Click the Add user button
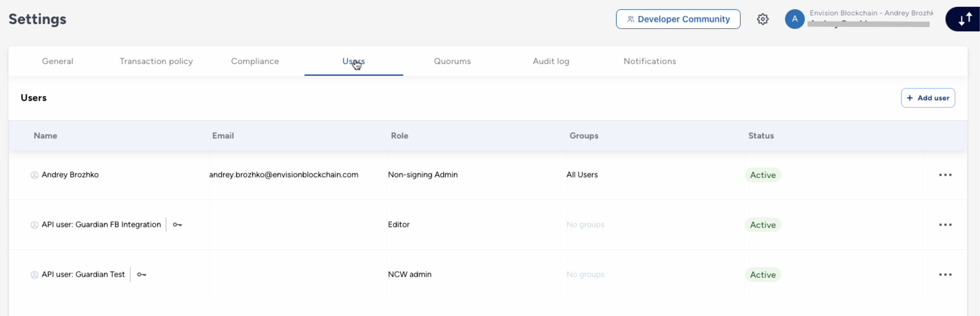The image size is (980, 316). [x=928, y=98]
